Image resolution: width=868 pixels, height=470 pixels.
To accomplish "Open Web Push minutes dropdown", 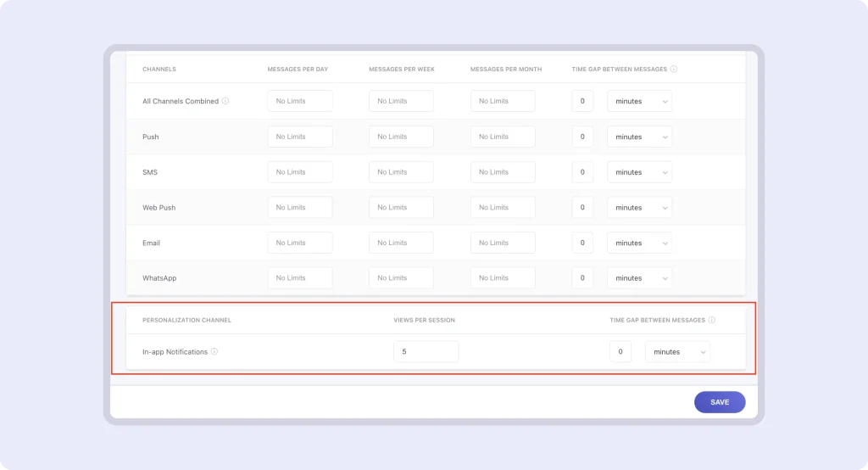I will click(639, 207).
